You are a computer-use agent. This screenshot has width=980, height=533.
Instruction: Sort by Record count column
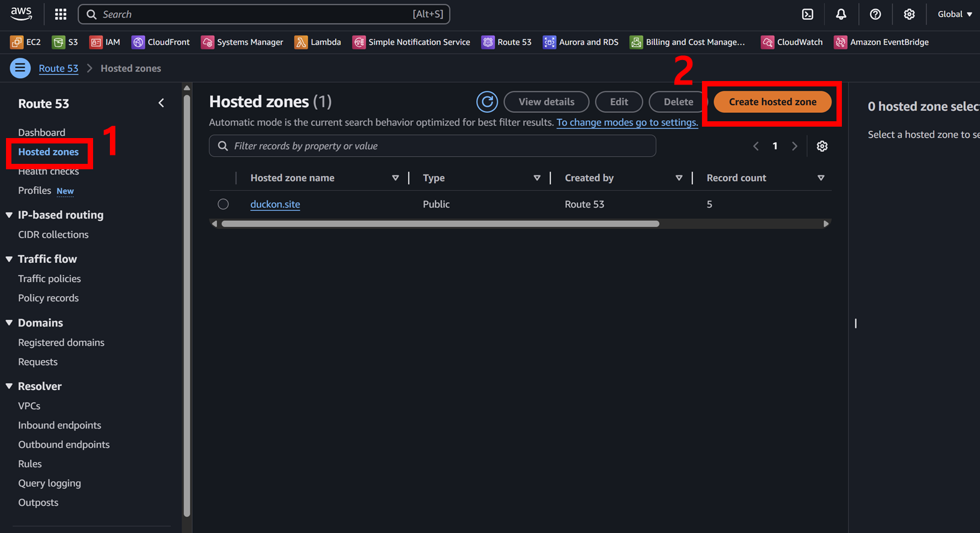pyautogui.click(x=821, y=178)
